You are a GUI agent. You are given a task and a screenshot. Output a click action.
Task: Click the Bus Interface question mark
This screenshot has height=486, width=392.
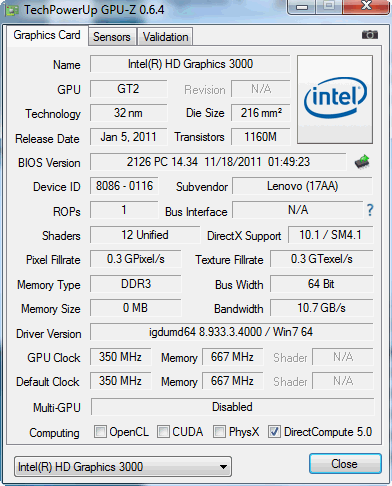(370, 210)
